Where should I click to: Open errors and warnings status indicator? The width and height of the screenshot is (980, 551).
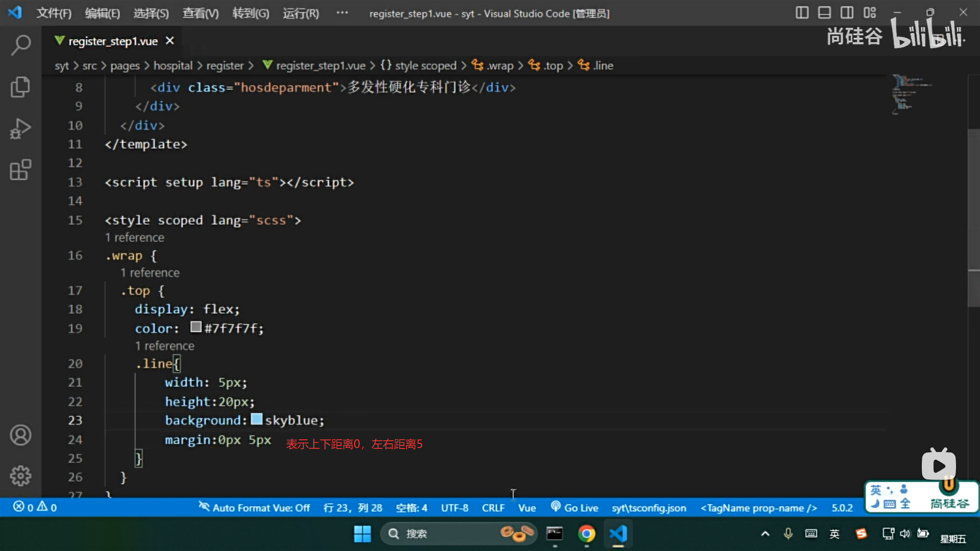pyautogui.click(x=35, y=507)
